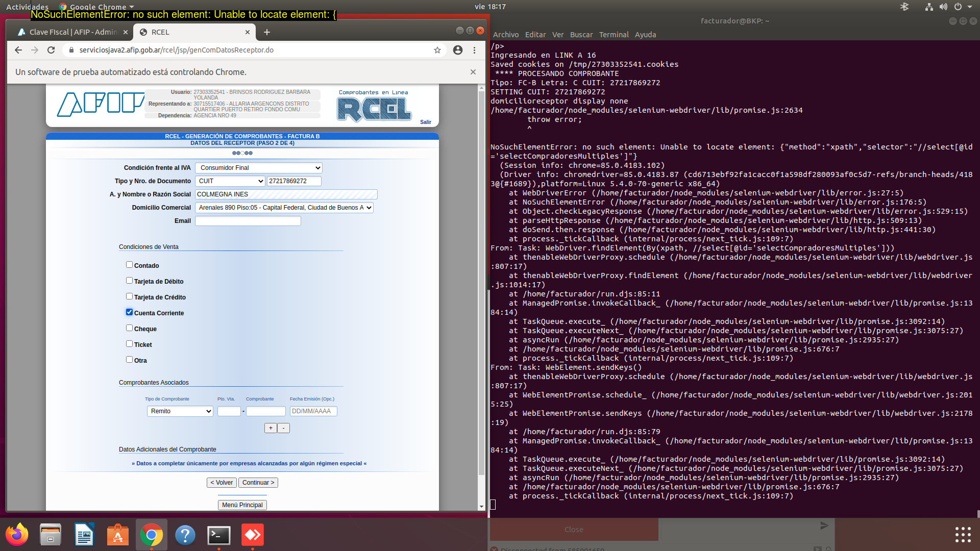Check the Tarjeta de Débito checkbox
Image resolution: width=980 pixels, height=551 pixels.
point(129,281)
